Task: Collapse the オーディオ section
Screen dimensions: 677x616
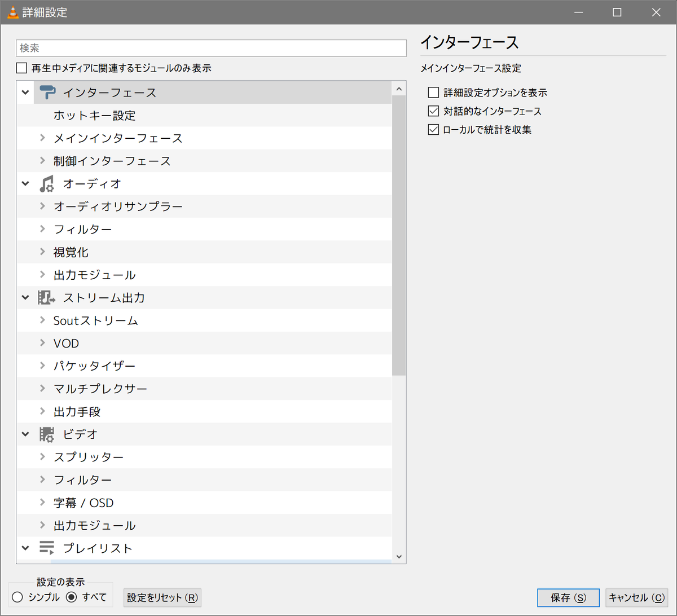Action: pyautogui.click(x=25, y=183)
